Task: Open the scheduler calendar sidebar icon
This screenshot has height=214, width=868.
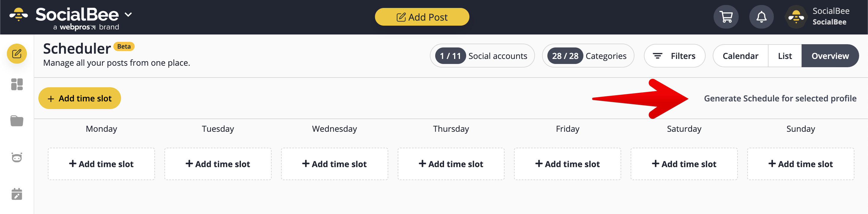Action: tap(17, 194)
